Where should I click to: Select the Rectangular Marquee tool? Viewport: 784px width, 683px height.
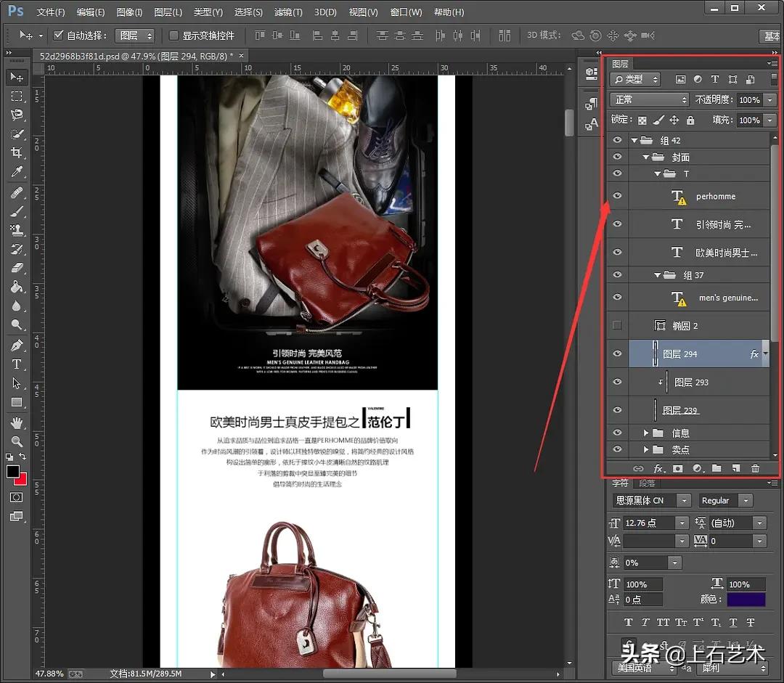coord(17,96)
